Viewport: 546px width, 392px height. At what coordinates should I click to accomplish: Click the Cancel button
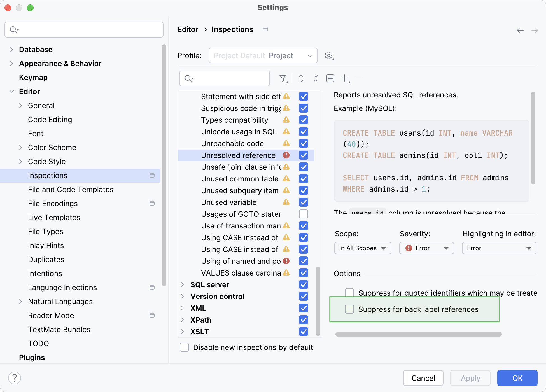[423, 378]
